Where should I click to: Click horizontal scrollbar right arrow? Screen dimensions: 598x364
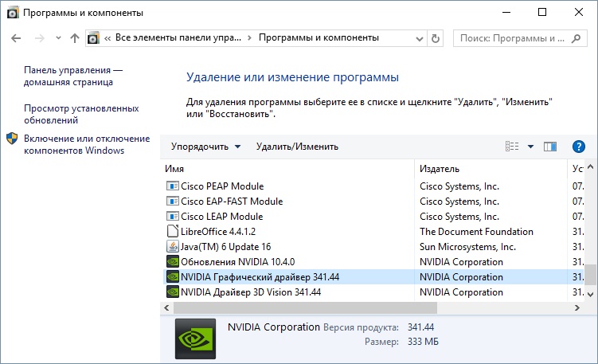coord(577,307)
